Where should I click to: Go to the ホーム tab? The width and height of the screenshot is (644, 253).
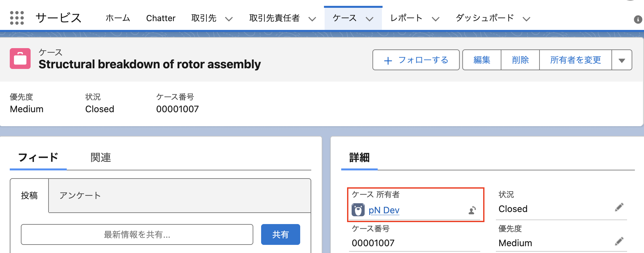[118, 18]
